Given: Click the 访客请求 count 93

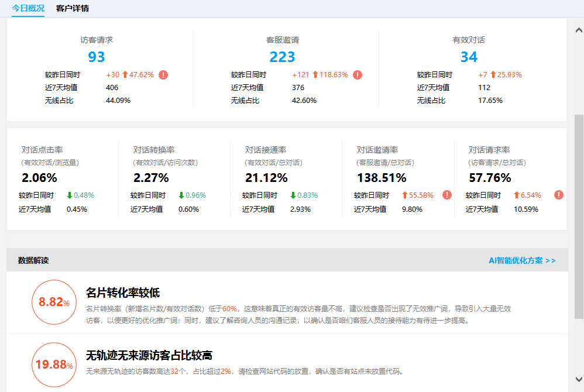Looking at the screenshot, I should tap(97, 57).
